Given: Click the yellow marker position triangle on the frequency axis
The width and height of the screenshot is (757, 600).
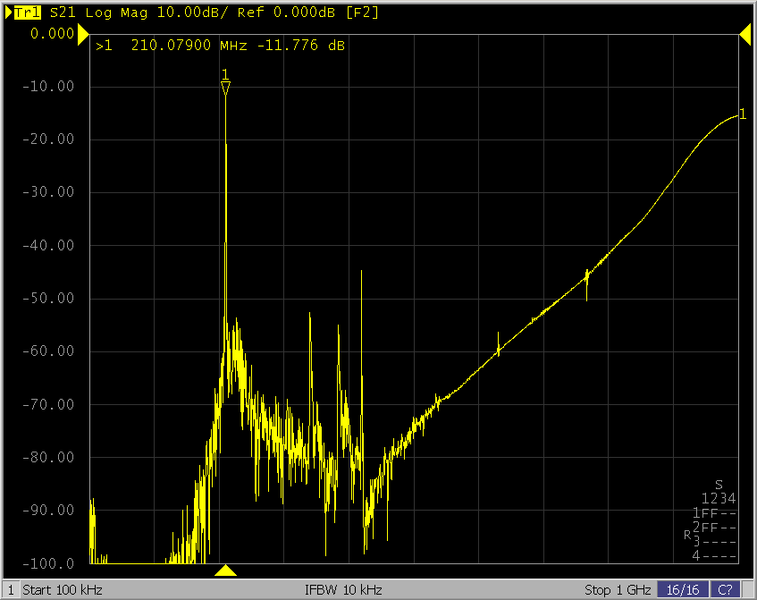Looking at the screenshot, I should click(x=226, y=571).
